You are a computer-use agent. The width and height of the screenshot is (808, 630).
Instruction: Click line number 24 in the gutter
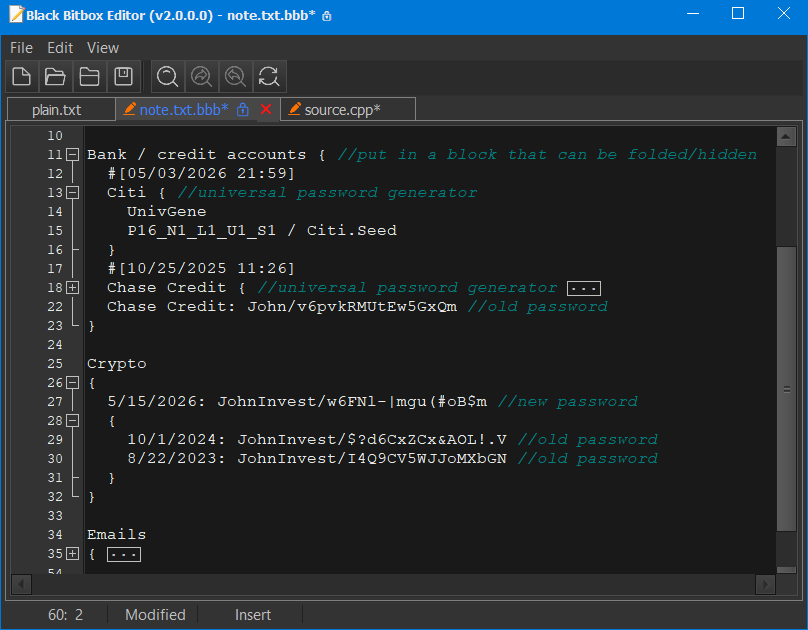pos(55,345)
